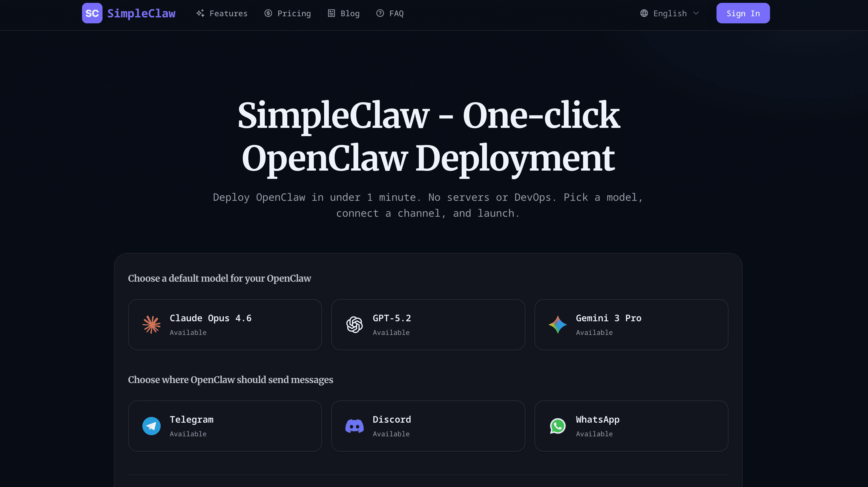Select the Discord icon
The height and width of the screenshot is (487, 868).
(354, 426)
